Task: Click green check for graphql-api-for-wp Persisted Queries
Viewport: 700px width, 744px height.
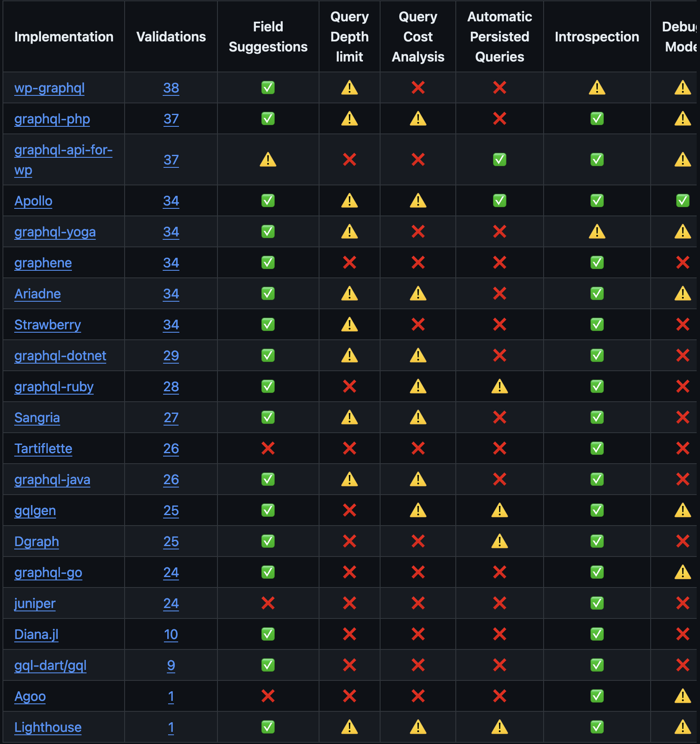Action: [500, 160]
